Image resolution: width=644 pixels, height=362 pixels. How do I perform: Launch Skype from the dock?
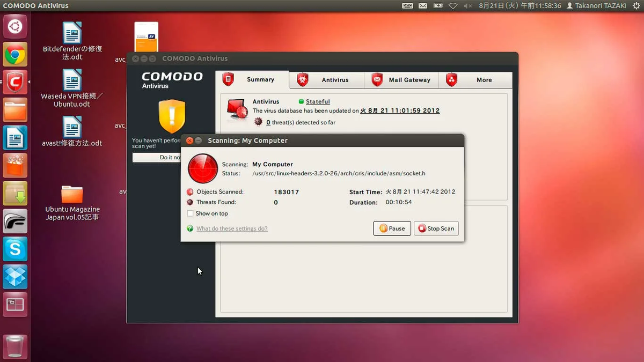click(15, 249)
